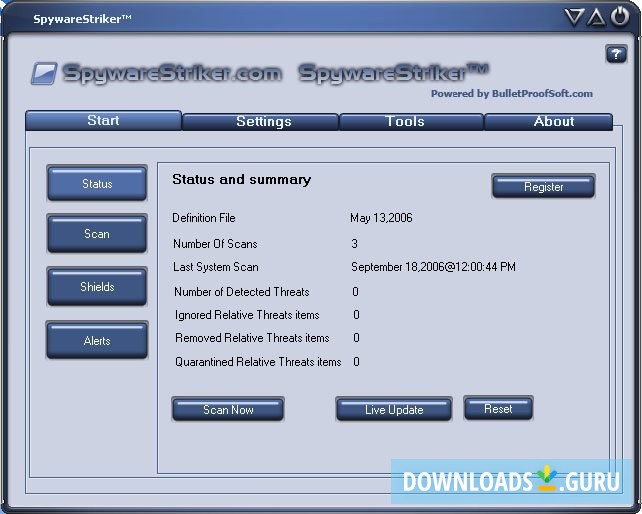Click the SpywareStriker.com banner text
The image size is (642, 514).
(x=172, y=74)
